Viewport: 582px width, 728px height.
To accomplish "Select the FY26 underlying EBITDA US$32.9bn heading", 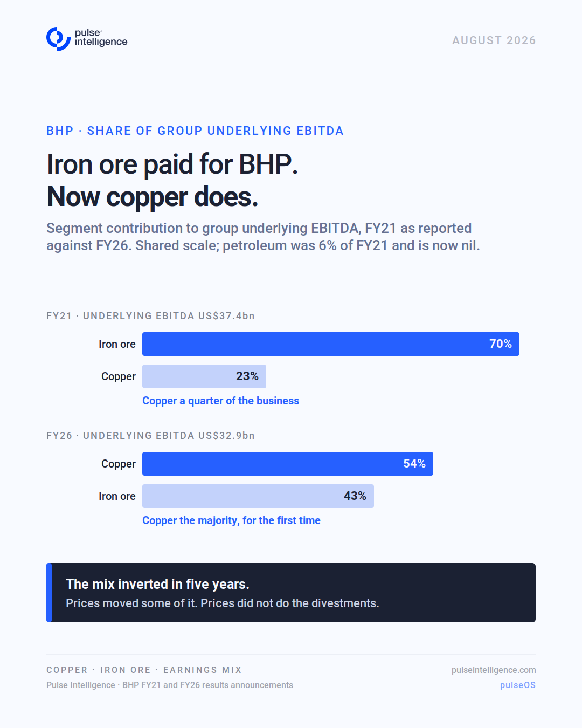I will (x=150, y=436).
